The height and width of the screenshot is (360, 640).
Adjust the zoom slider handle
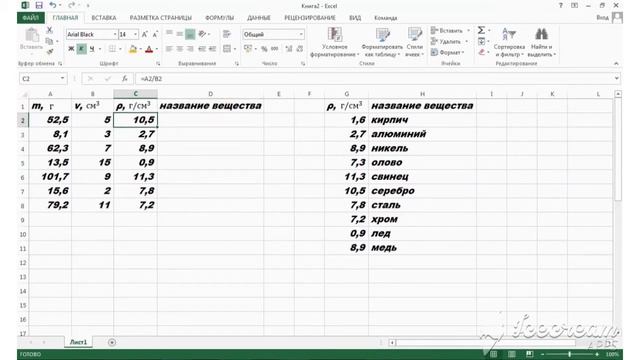569,354
